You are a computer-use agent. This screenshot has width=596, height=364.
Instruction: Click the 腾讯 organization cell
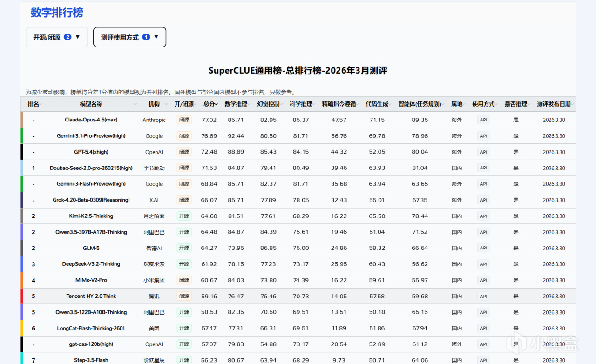click(154, 296)
